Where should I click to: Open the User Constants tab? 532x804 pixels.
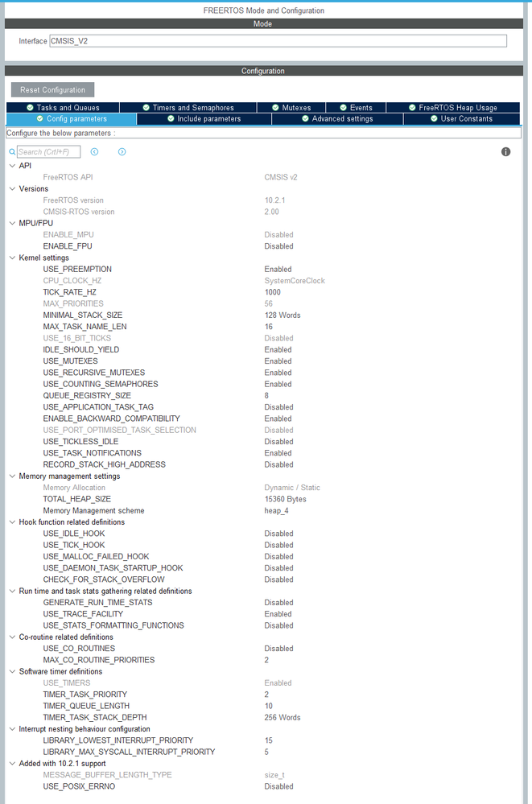pos(461,119)
